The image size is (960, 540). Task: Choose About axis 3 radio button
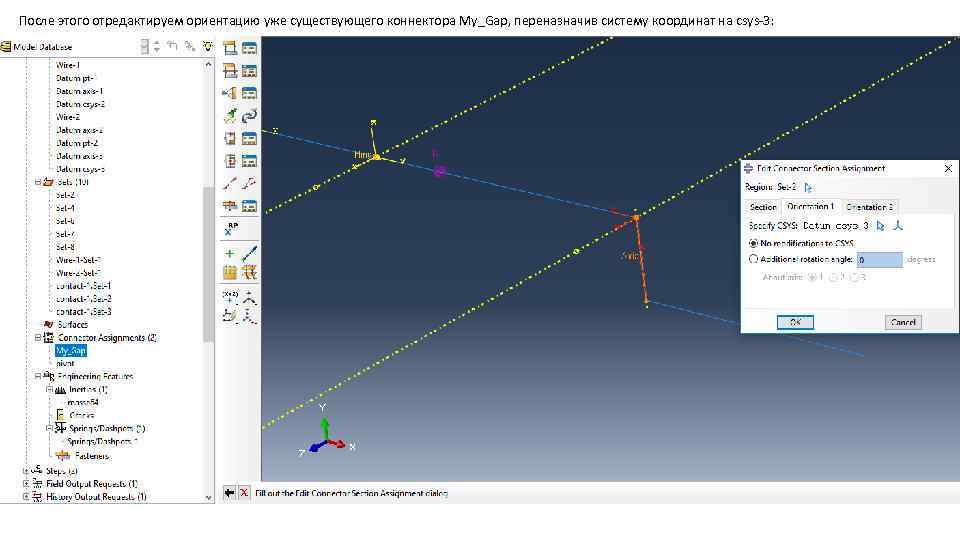coord(854,277)
